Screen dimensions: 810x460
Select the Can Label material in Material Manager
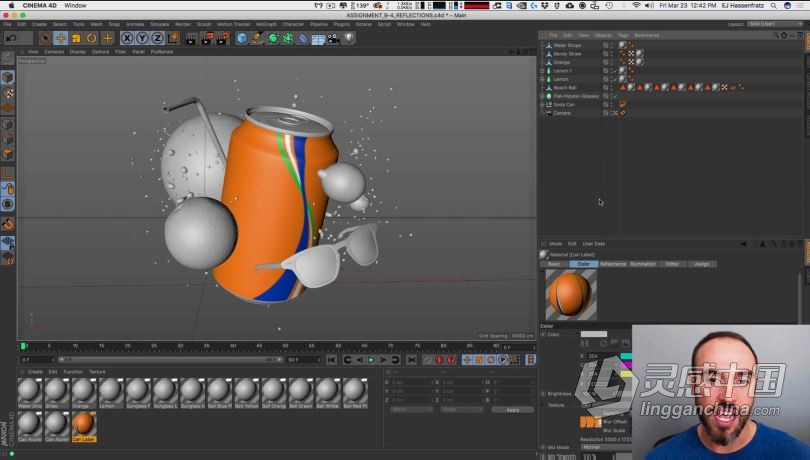[x=84, y=426]
